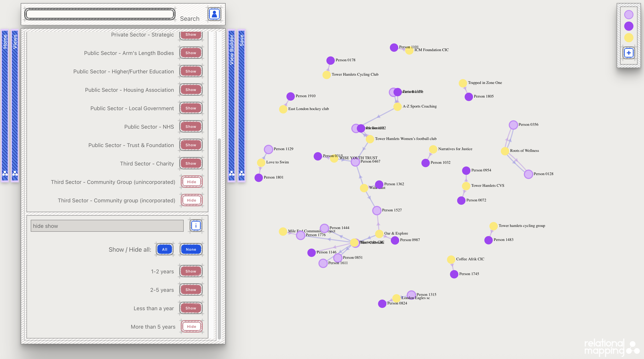Screen dimensions: 644x359
Task: Click the plus icon in the legend panel
Action: tap(629, 53)
